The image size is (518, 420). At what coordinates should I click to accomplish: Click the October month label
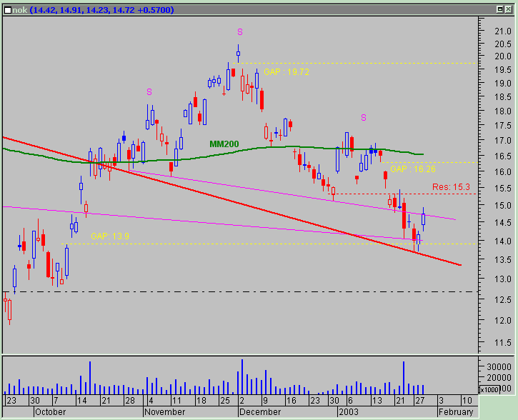pyautogui.click(x=51, y=412)
